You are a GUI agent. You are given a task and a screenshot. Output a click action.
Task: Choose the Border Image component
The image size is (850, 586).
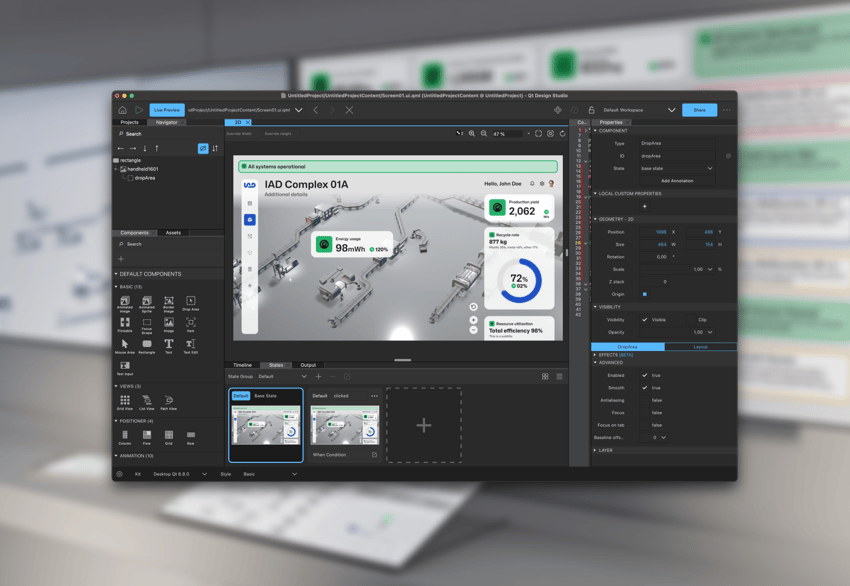click(169, 302)
